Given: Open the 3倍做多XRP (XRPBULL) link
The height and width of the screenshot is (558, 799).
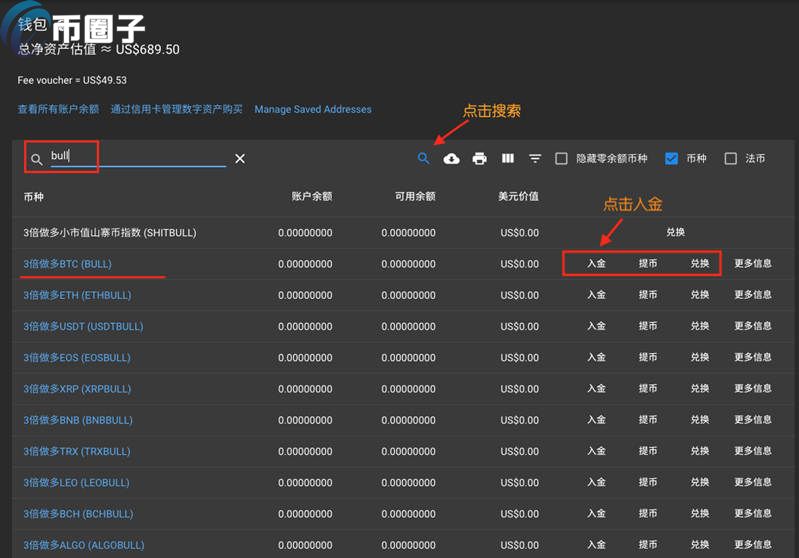Looking at the screenshot, I should click(x=77, y=389).
